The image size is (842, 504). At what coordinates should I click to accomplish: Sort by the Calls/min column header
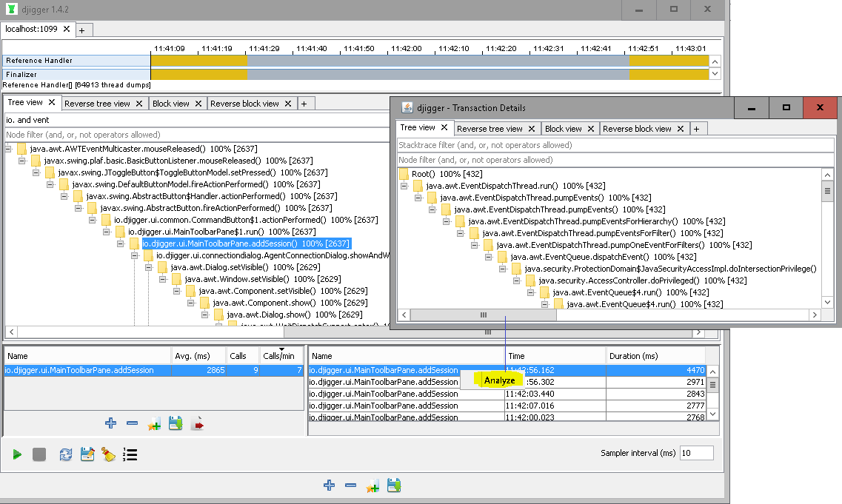(282, 356)
